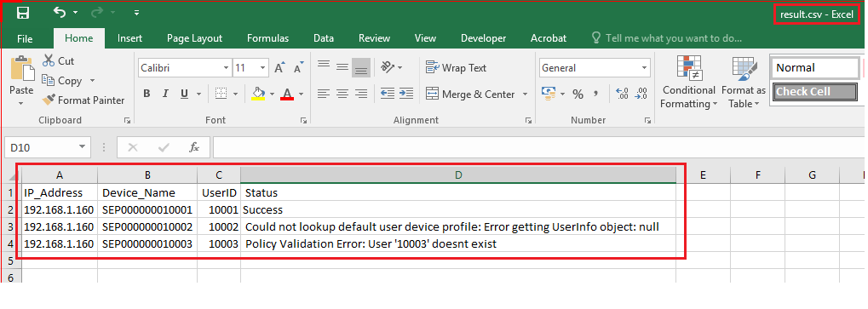Select the cell containing Success
The image size is (868, 309).
(457, 209)
